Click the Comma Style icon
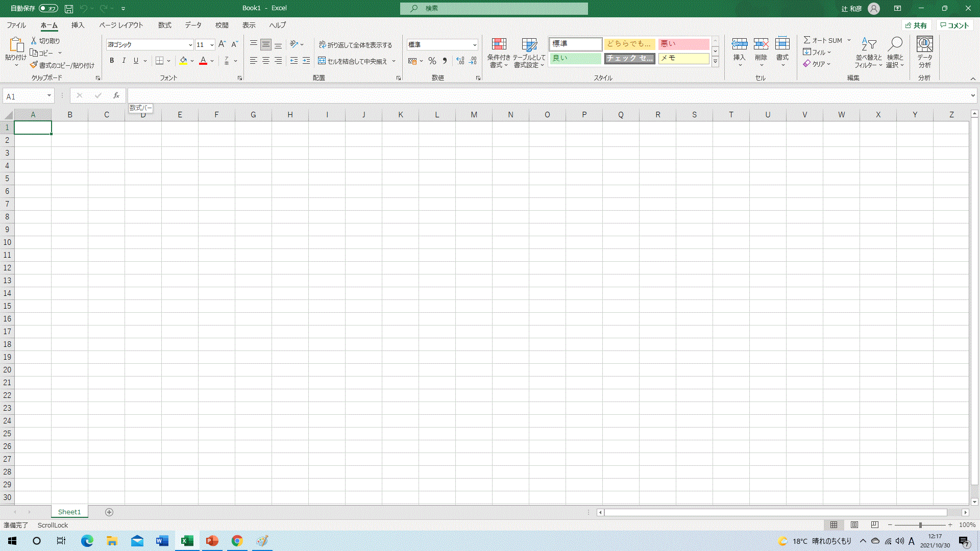The height and width of the screenshot is (551, 980). (445, 61)
